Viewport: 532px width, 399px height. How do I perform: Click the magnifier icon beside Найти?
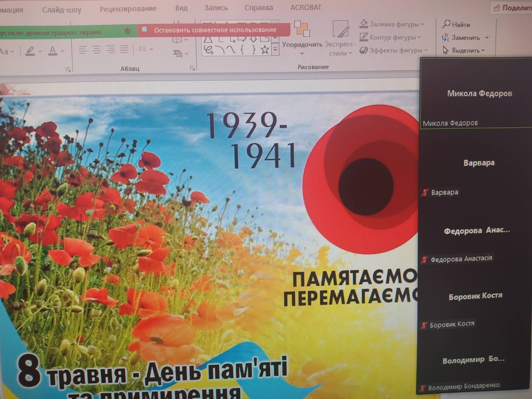[446, 24]
